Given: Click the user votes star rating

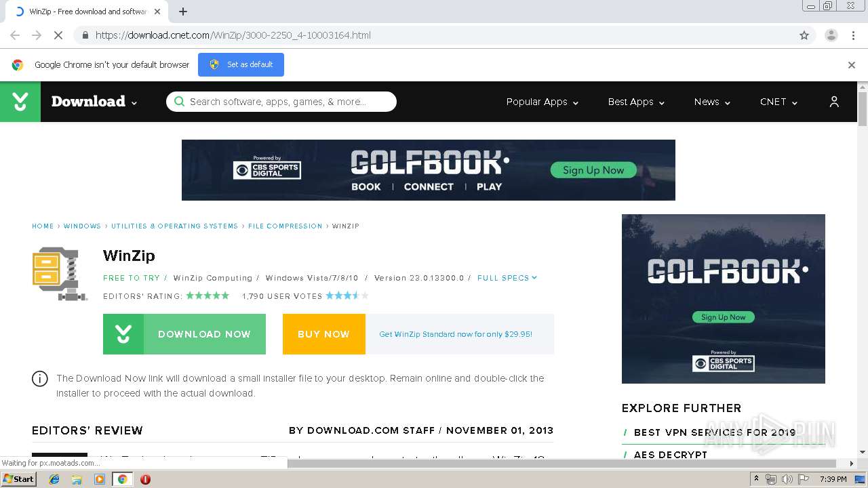Looking at the screenshot, I should [x=347, y=296].
